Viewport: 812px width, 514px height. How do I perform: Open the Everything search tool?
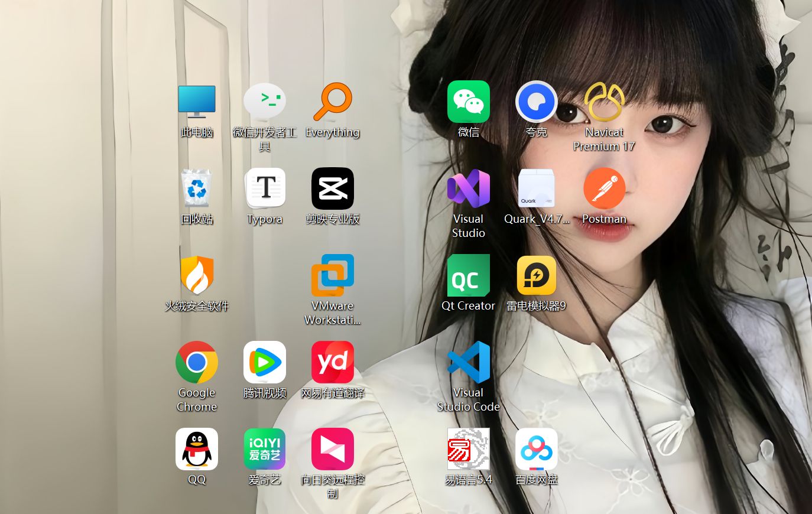tap(333, 101)
